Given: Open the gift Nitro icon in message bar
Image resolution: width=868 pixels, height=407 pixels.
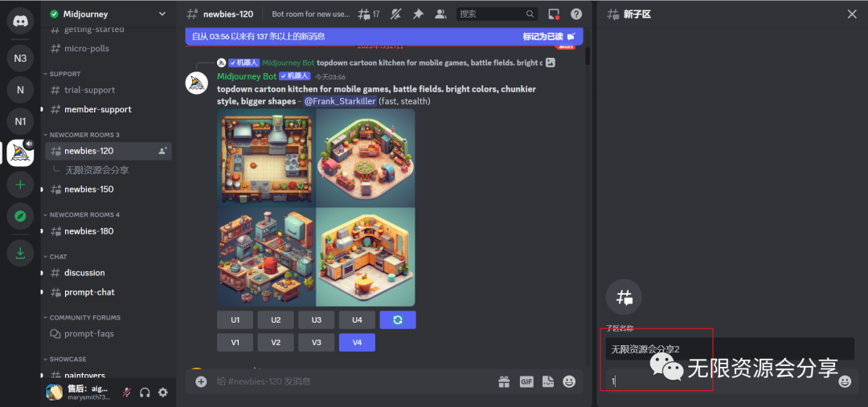Looking at the screenshot, I should (504, 381).
